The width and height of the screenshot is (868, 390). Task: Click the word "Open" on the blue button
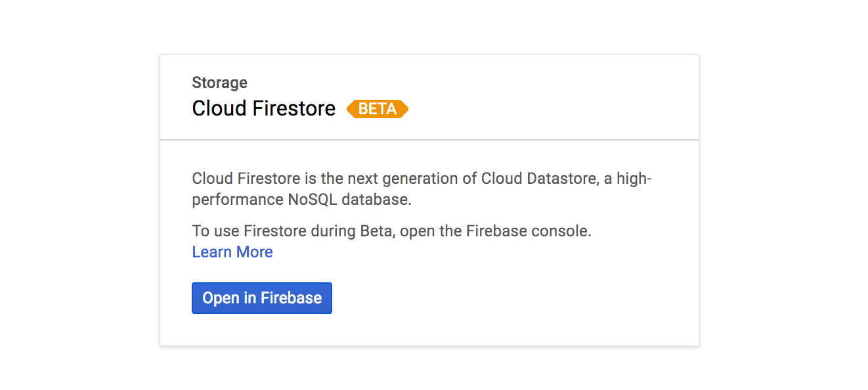[x=221, y=298]
